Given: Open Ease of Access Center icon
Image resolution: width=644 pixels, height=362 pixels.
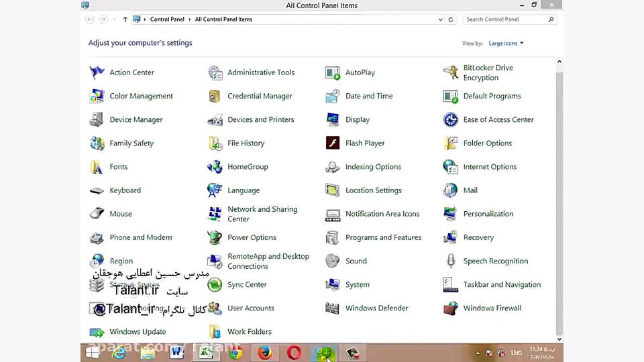Looking at the screenshot, I should [x=451, y=120].
